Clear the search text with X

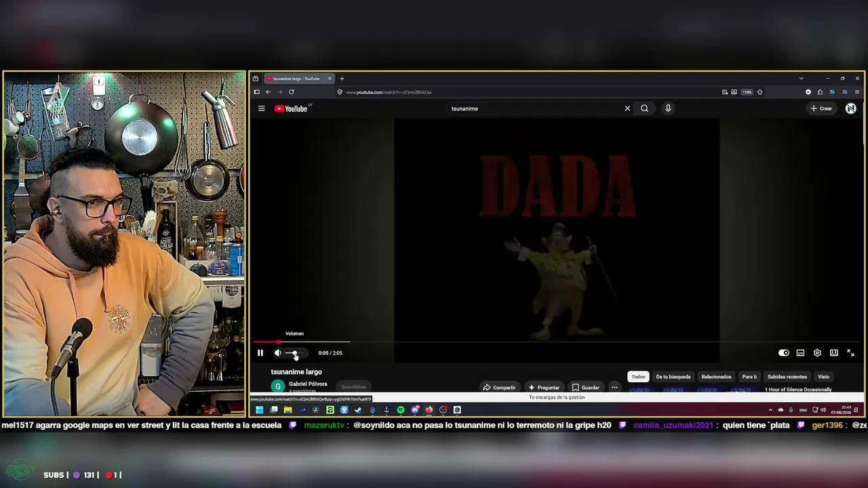[627, 108]
